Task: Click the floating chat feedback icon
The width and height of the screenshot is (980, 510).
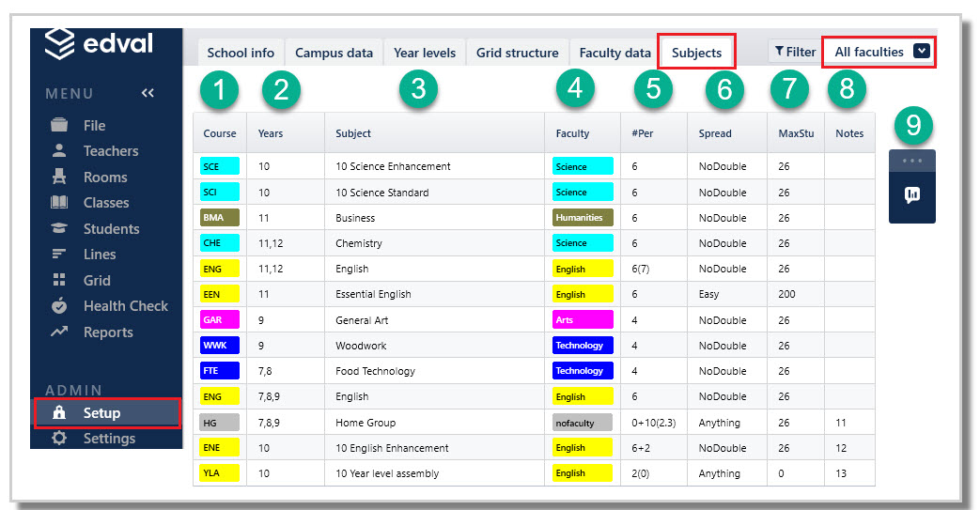Action: [x=911, y=195]
